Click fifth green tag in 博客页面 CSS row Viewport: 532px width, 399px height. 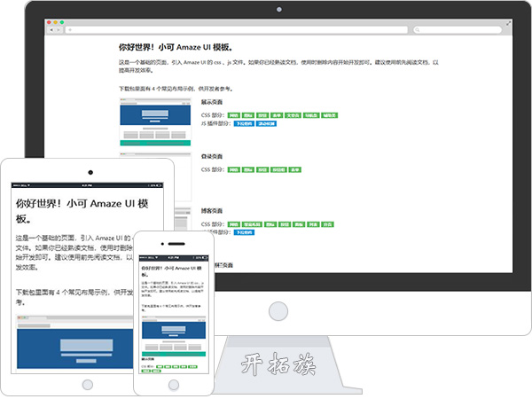[x=299, y=224]
